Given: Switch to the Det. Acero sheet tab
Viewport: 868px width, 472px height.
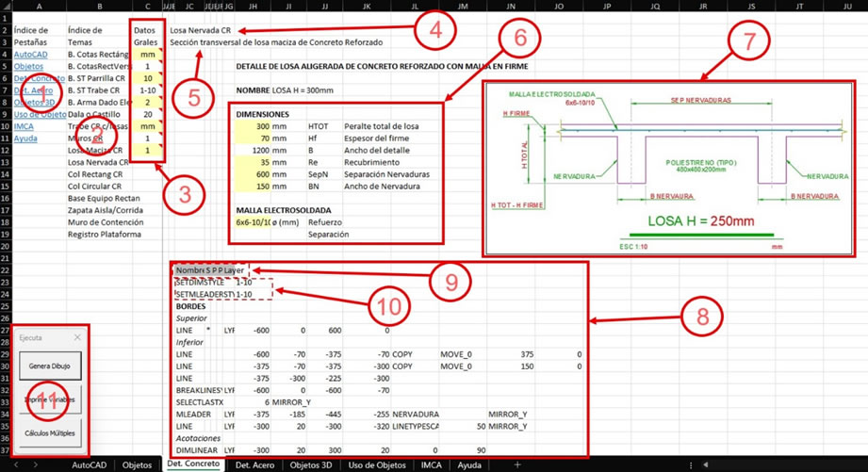Looking at the screenshot, I should [x=254, y=464].
